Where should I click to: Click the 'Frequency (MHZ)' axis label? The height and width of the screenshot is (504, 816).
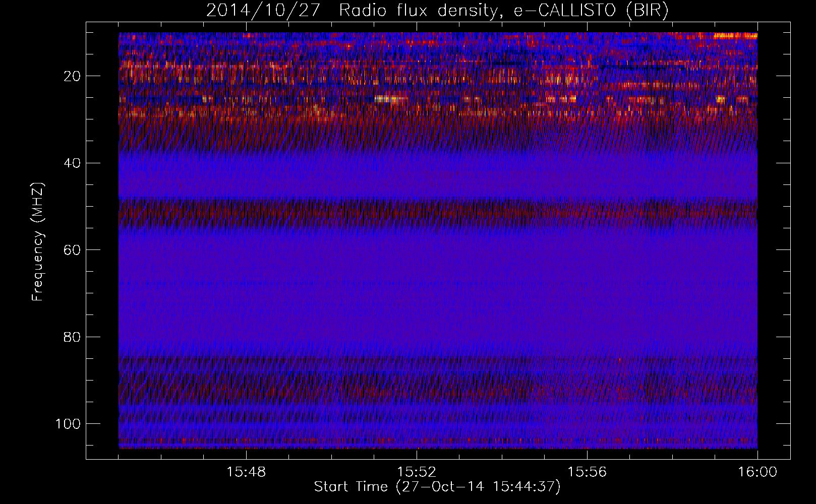tap(38, 241)
